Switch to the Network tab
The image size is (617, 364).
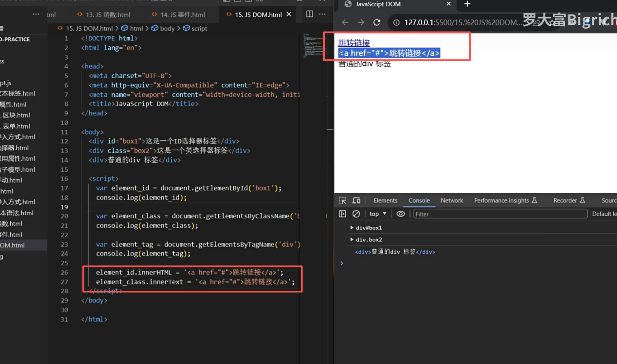452,201
